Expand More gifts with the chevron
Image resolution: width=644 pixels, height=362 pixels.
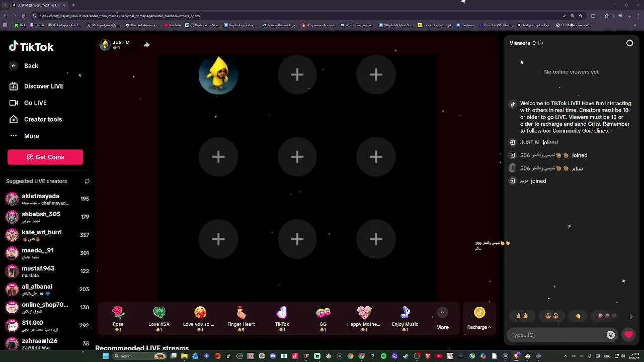click(442, 313)
